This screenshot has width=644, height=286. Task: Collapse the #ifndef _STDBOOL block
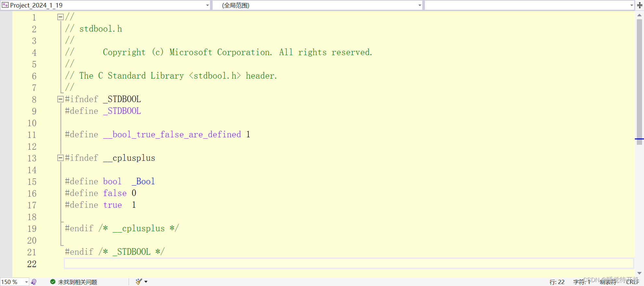[x=60, y=99]
